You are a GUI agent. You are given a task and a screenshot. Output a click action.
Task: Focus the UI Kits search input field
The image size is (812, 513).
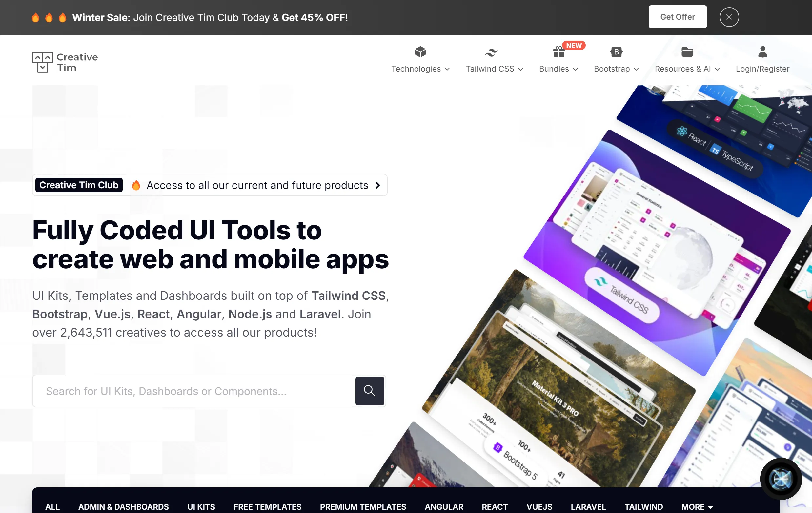(x=194, y=391)
